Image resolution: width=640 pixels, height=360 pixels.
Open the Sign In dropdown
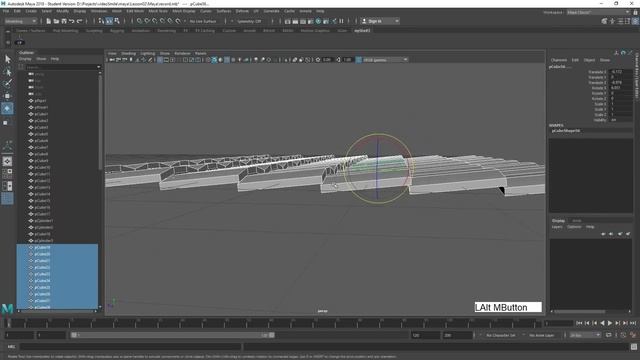coord(380,21)
